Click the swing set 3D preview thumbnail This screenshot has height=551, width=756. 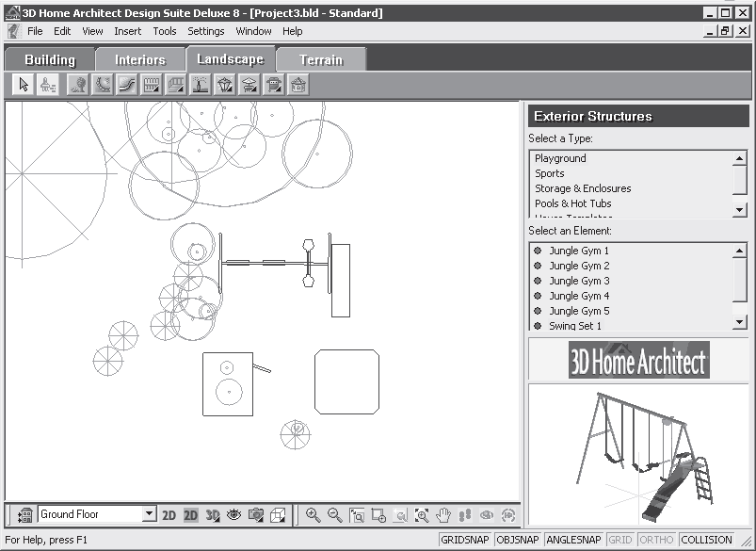(x=638, y=453)
